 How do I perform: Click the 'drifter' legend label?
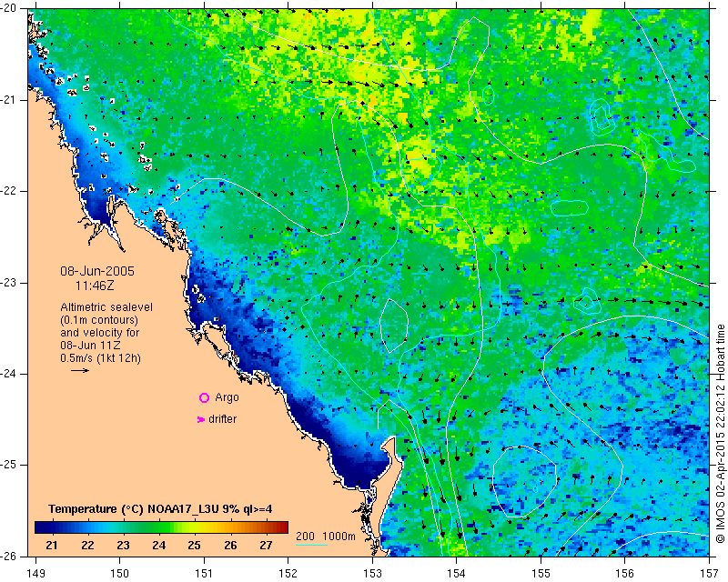point(222,419)
